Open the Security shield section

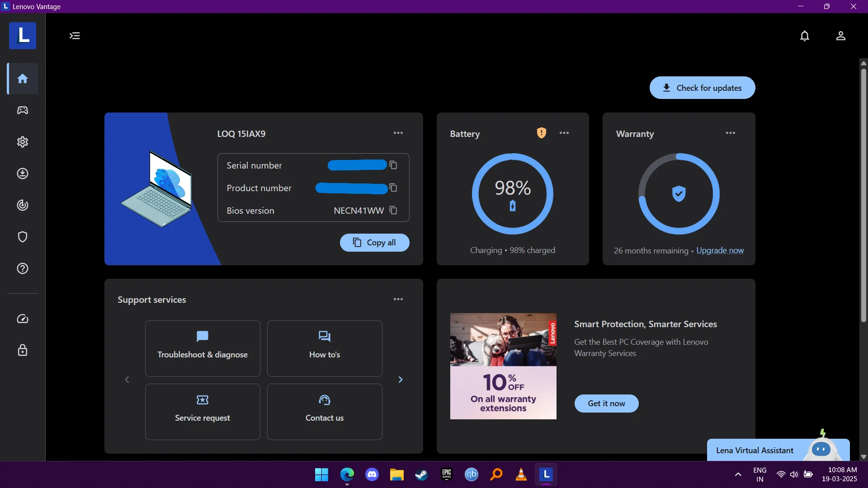tap(22, 237)
